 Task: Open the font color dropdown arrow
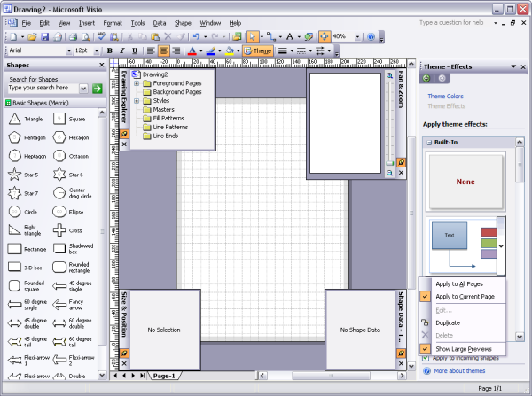pyautogui.click(x=201, y=50)
